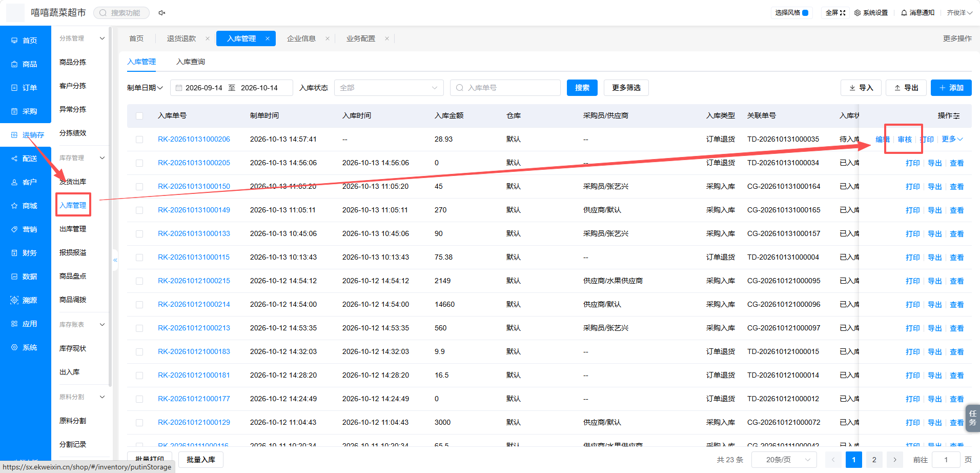Click the column settings icon beside 操作

(x=956, y=116)
